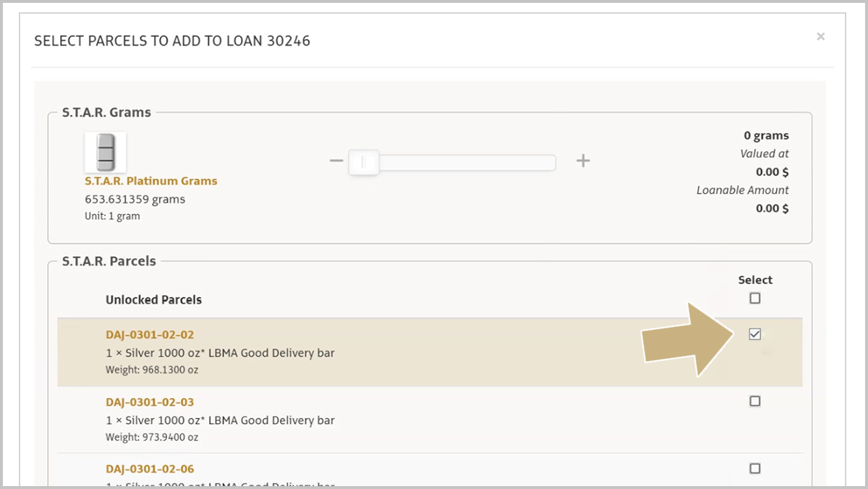Open the S.T.A.R. Platinum Grams link
The width and height of the screenshot is (868, 489).
coord(150,181)
